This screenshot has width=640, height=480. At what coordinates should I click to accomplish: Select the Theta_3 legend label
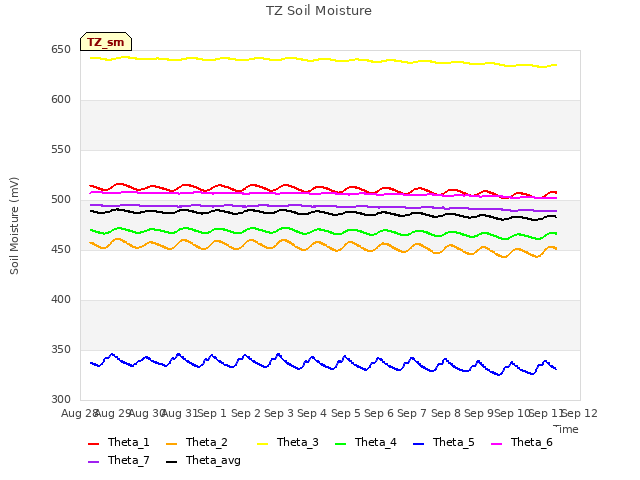[x=298, y=442]
